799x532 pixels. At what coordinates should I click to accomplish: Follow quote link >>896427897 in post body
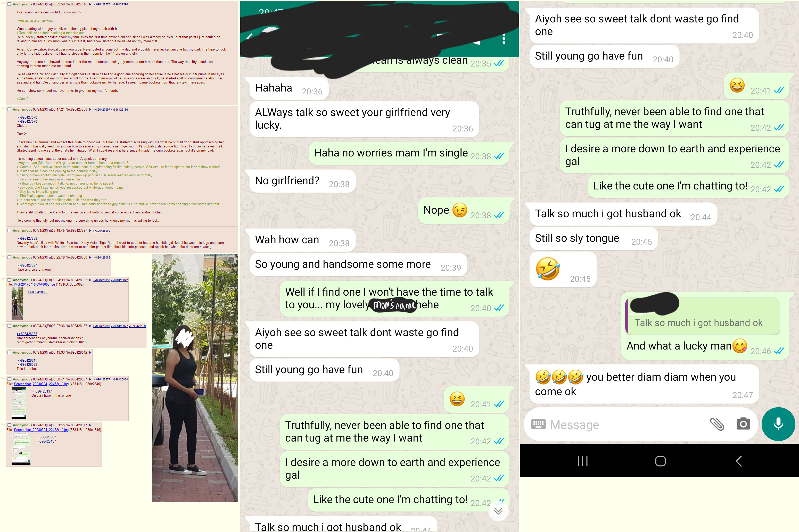[x=27, y=265]
